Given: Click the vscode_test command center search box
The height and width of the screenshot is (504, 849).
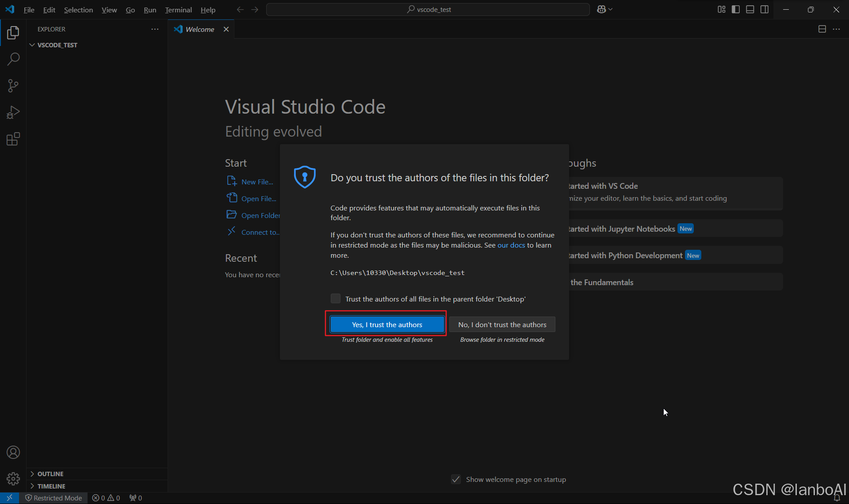Looking at the screenshot, I should [x=428, y=9].
